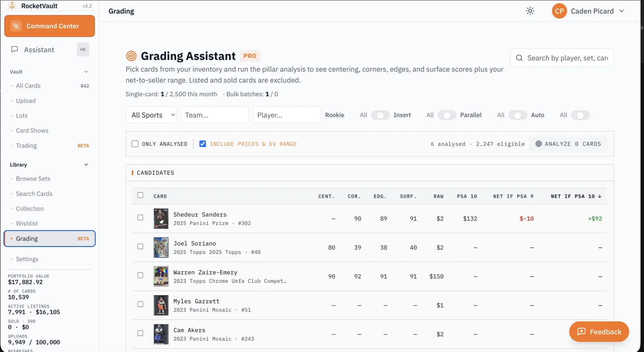
Task: Sort candidates by RAW column
Action: click(x=438, y=197)
